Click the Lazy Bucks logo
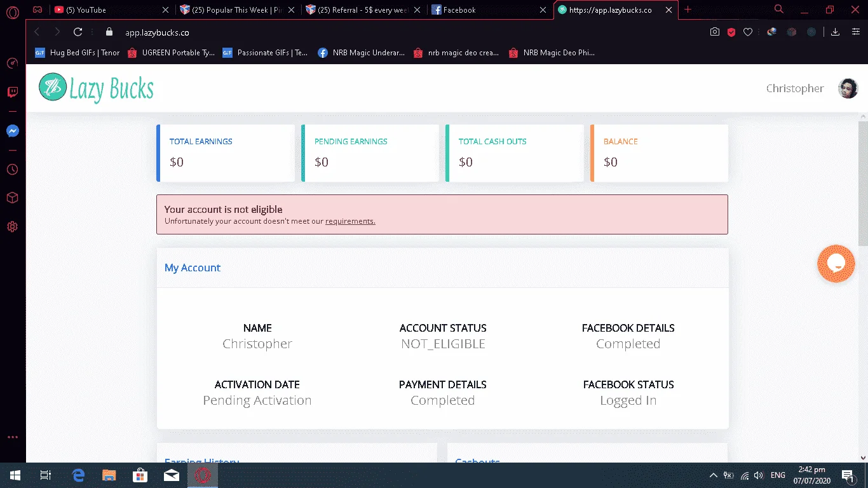 tap(97, 88)
